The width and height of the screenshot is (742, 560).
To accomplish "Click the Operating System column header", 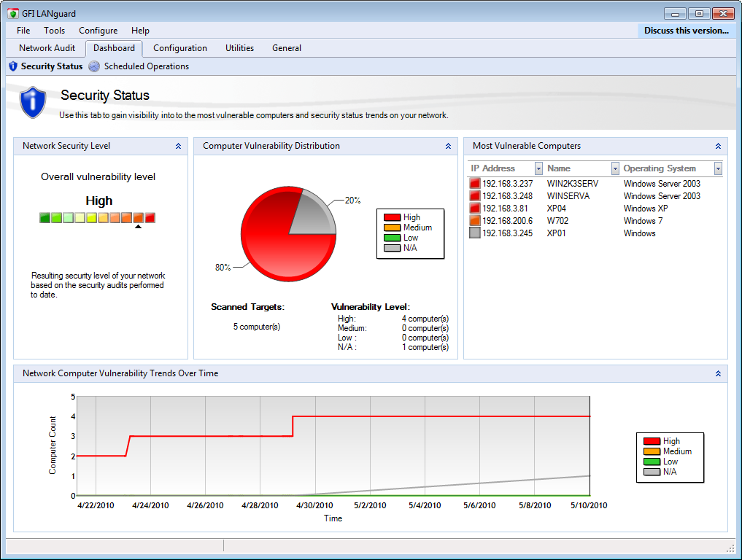I will point(659,168).
